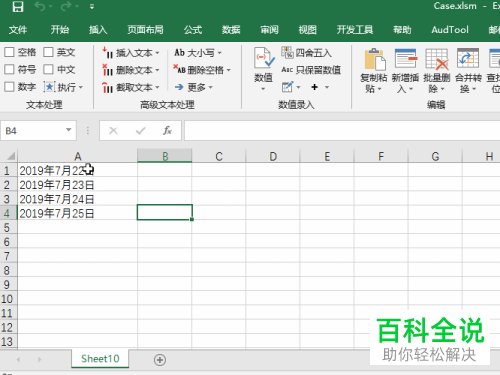Click cell containing 2019年7月24日

[x=77, y=199]
